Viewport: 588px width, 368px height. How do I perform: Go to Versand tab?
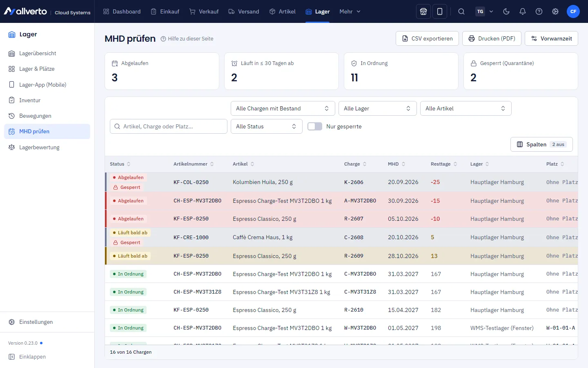pos(244,11)
